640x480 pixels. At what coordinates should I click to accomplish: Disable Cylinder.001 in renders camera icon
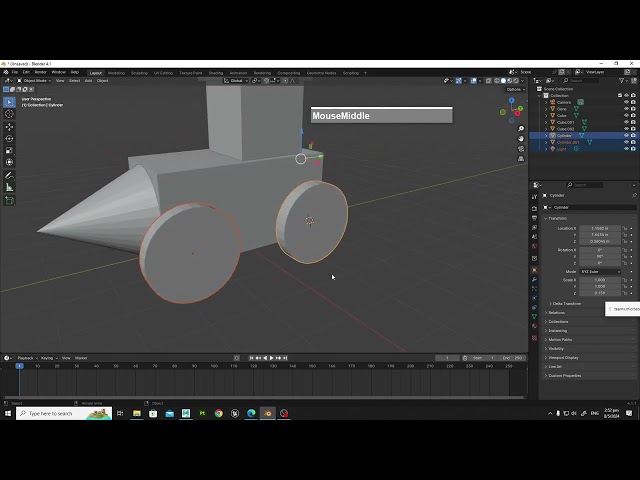633,142
